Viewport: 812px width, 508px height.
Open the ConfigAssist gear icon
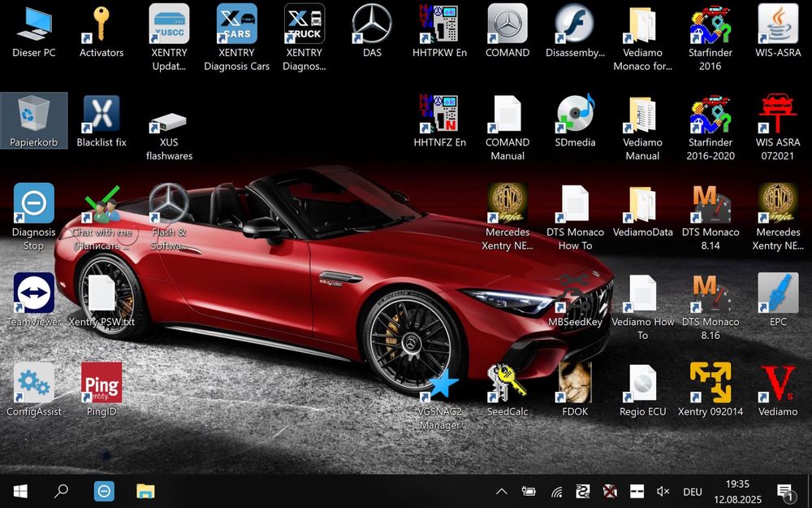pyautogui.click(x=34, y=384)
